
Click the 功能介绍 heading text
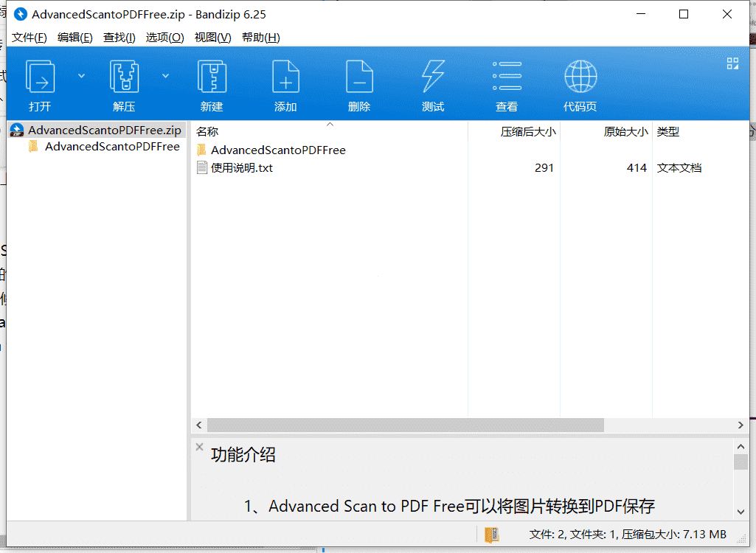coord(243,455)
